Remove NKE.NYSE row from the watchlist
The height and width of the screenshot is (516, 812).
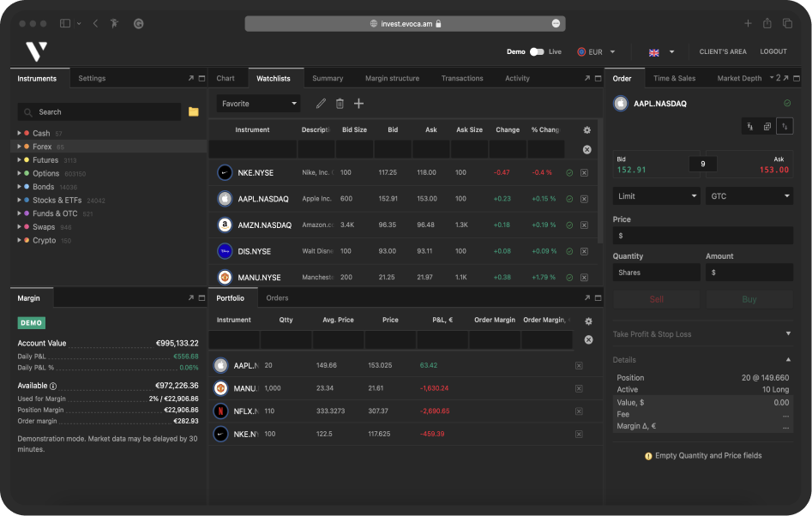[x=584, y=173]
